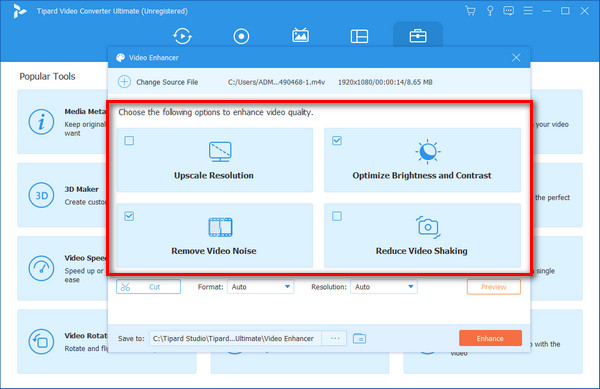The width and height of the screenshot is (600, 389).
Task: Click the Change Source File label
Action: [167, 82]
